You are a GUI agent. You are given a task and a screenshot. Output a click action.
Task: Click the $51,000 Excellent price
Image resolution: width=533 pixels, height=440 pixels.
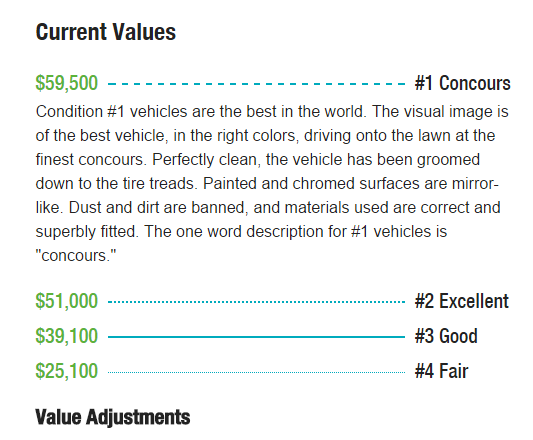[x=67, y=301]
